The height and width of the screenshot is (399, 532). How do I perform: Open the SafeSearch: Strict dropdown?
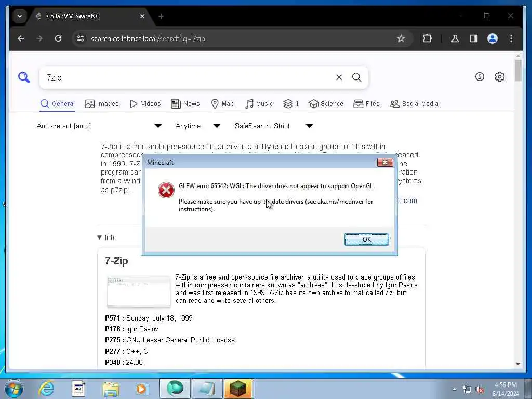point(273,126)
